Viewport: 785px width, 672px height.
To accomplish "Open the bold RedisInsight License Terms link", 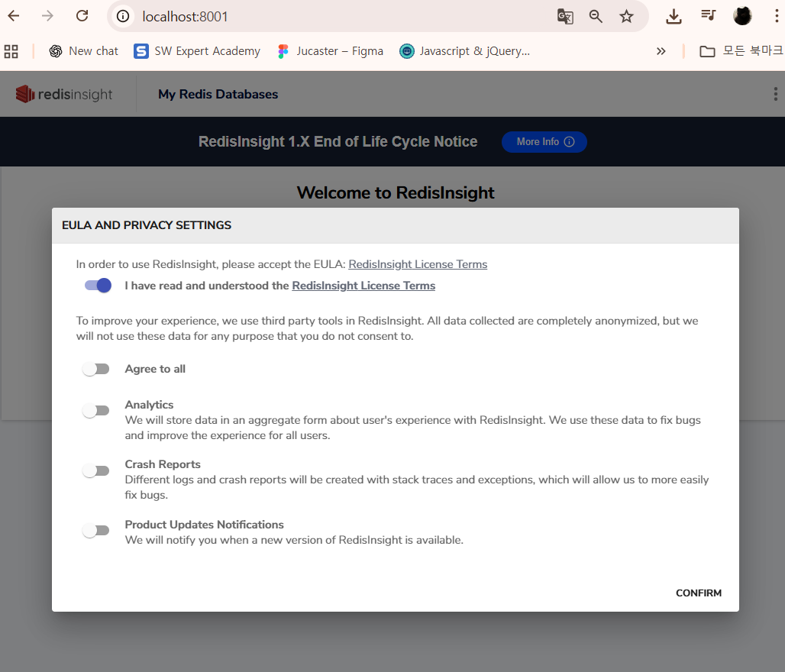I will (363, 286).
